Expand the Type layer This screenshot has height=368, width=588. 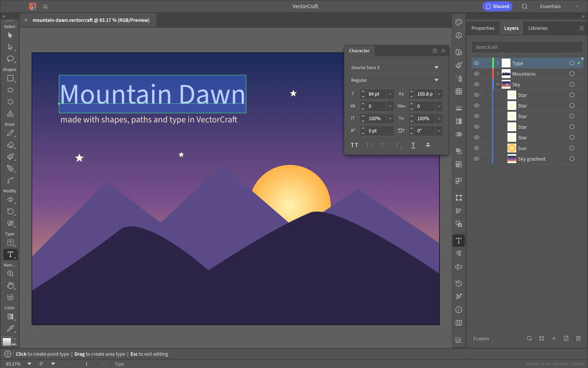click(498, 63)
